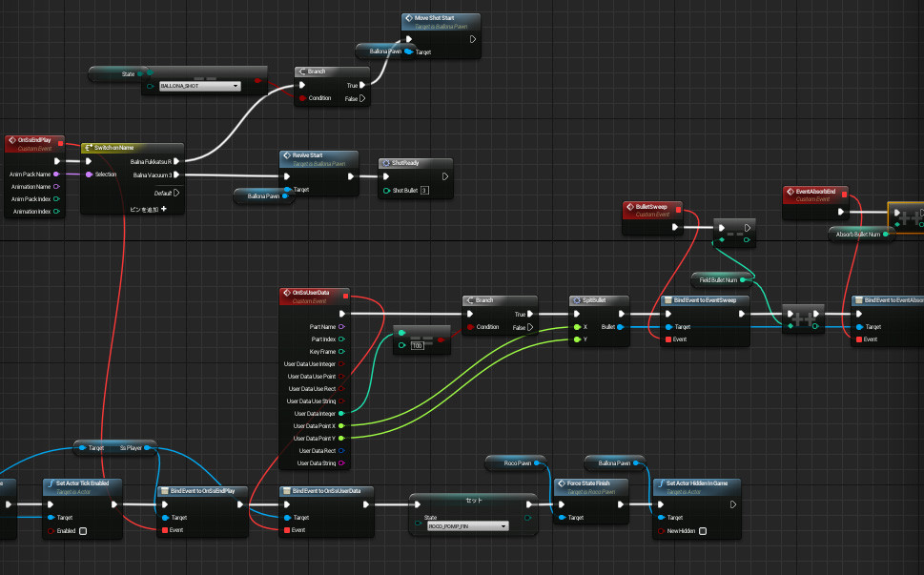Image resolution: width=924 pixels, height=575 pixels.
Task: Click the Animation Index output pin
Action: point(56,212)
